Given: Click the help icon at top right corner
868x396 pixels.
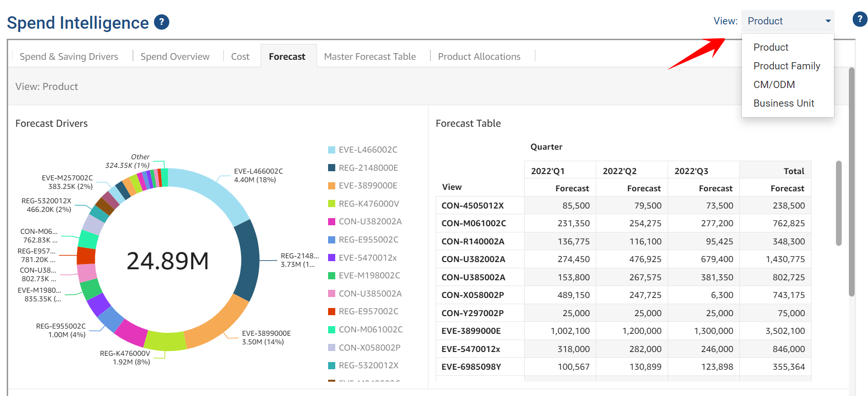Looking at the screenshot, I should [x=859, y=19].
